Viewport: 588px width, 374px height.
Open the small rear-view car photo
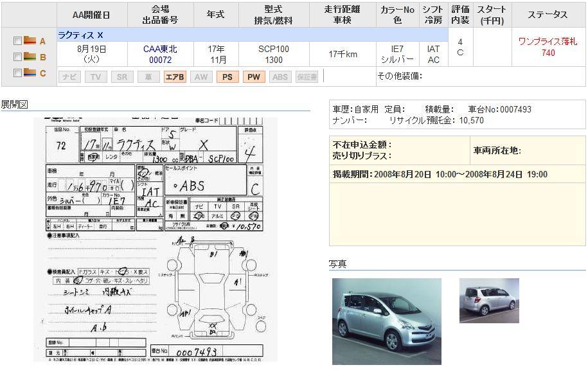pos(489,301)
